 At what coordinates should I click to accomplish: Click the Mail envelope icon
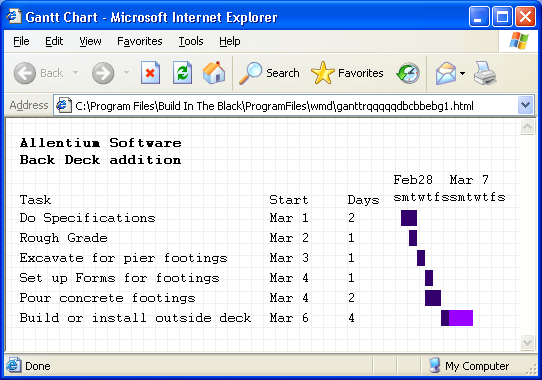pos(446,73)
